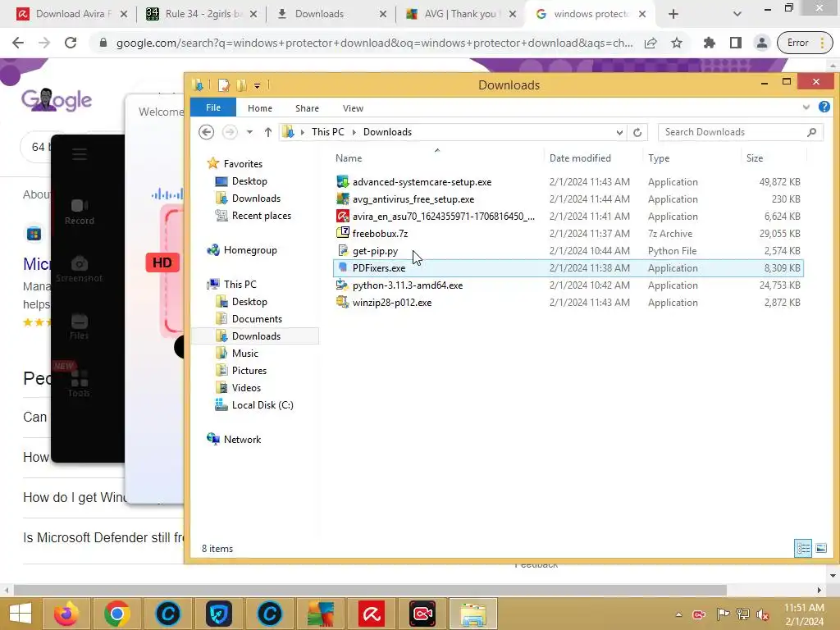Image resolution: width=840 pixels, height=630 pixels.
Task: Bookmark this page with star icon
Action: (677, 43)
